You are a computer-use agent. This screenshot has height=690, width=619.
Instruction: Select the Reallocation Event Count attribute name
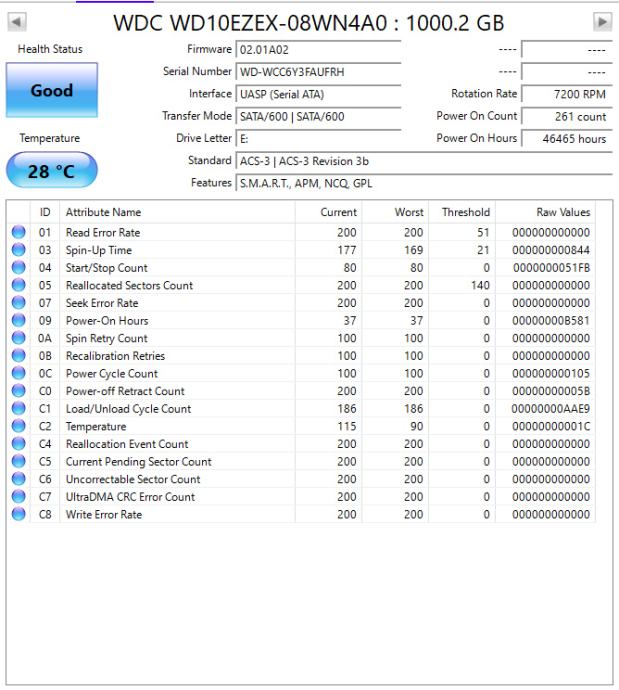pyautogui.click(x=127, y=444)
